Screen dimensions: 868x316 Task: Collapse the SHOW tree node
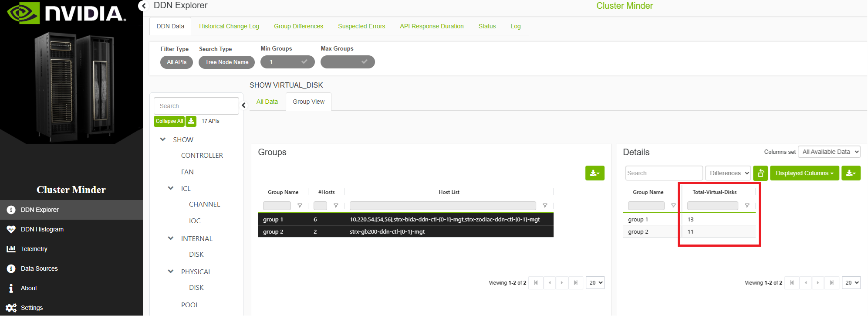tap(163, 139)
